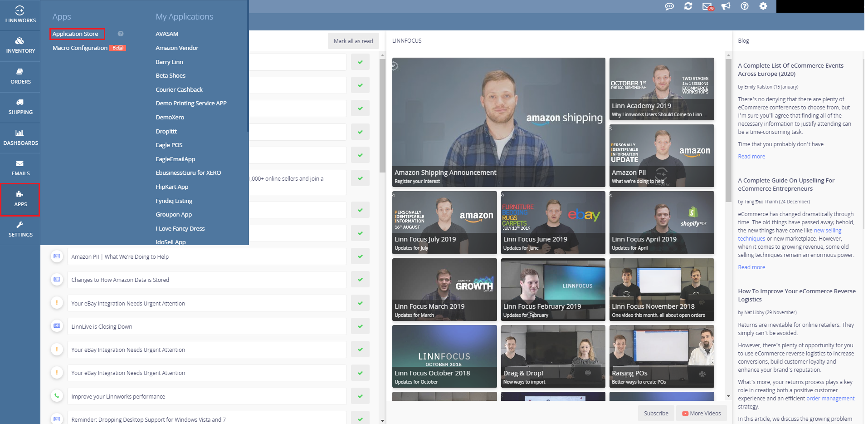Click the news icon beside Dropping Desktop Support reminder
This screenshot has height=424, width=868.
[57, 419]
